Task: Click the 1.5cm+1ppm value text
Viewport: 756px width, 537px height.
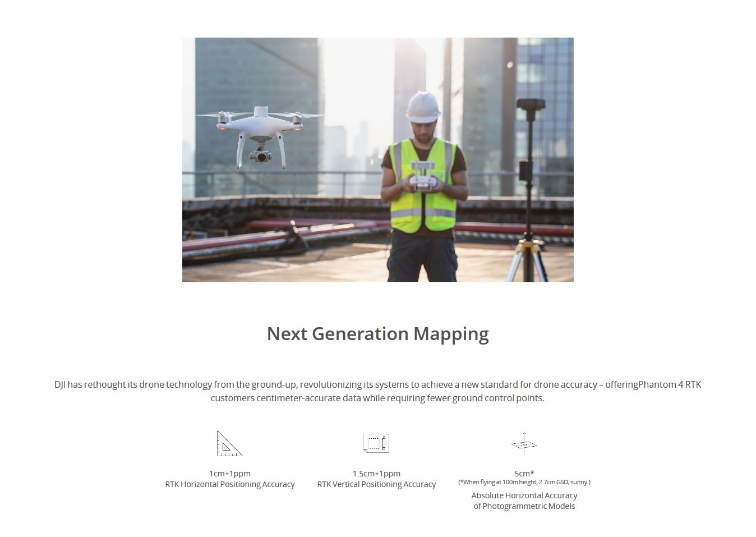Action: click(376, 474)
